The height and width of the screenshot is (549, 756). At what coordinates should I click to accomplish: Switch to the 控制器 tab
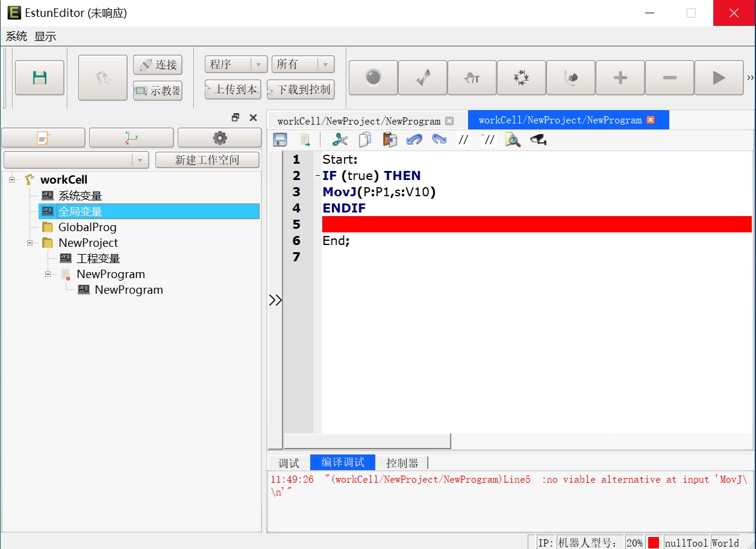tap(402, 463)
